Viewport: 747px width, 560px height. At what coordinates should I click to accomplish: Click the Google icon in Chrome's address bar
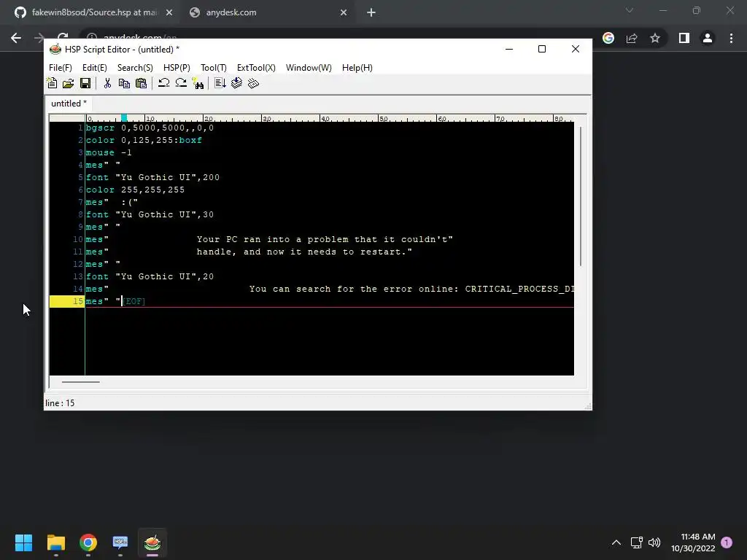point(608,38)
